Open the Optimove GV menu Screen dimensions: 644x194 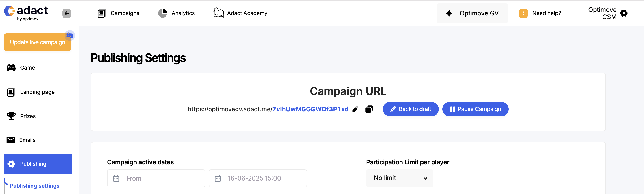pyautogui.click(x=472, y=13)
